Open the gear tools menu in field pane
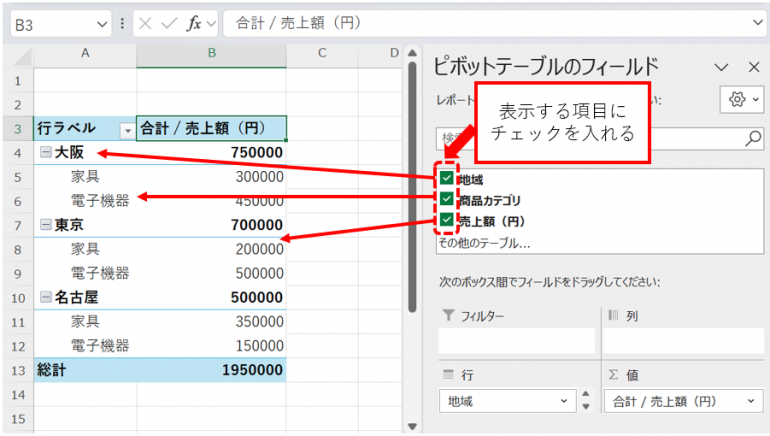 743,98
